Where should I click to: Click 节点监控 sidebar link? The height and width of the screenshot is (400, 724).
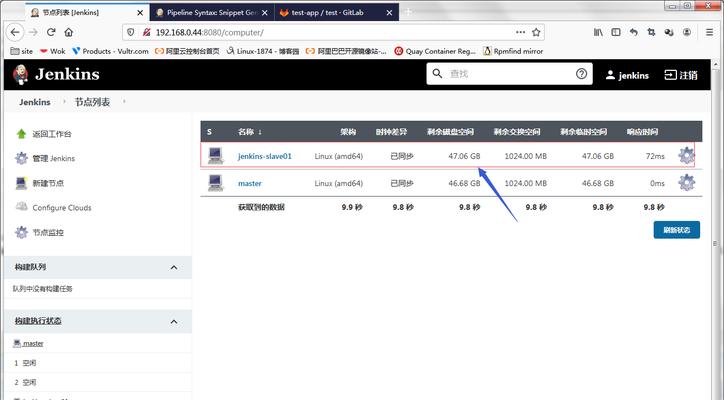(x=48, y=232)
